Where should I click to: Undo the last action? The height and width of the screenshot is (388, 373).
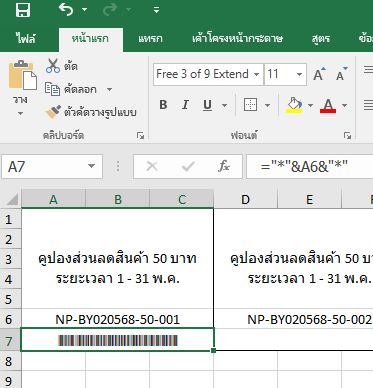[x=66, y=9]
